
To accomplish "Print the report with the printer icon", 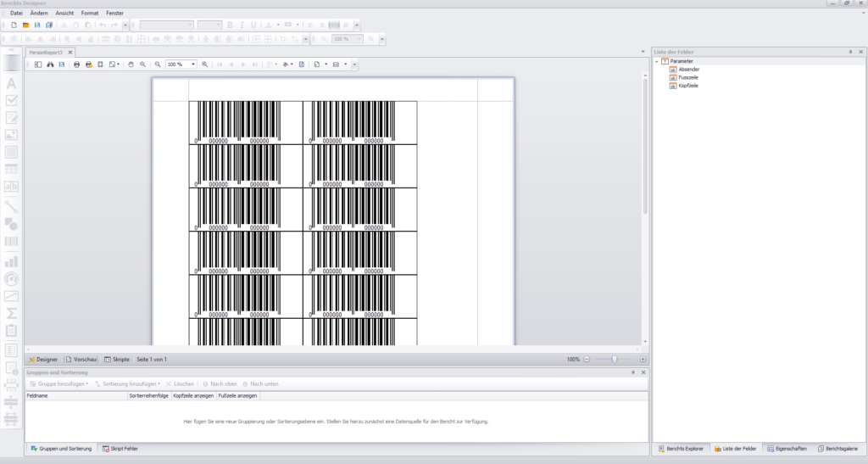I will pyautogui.click(x=77, y=64).
